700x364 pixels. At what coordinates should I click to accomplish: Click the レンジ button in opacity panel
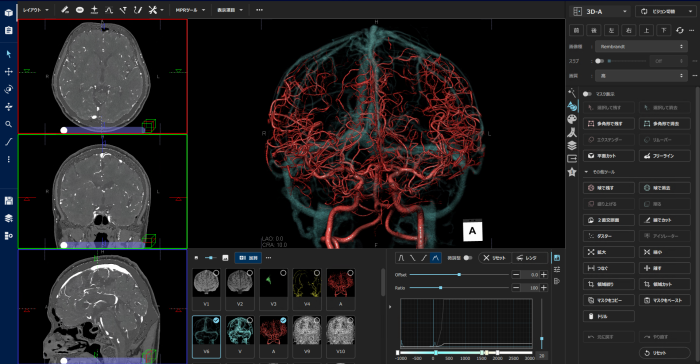529,258
